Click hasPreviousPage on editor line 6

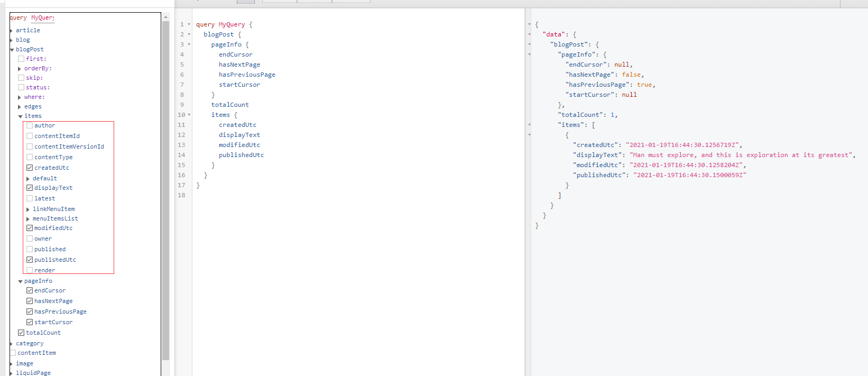[x=247, y=75]
